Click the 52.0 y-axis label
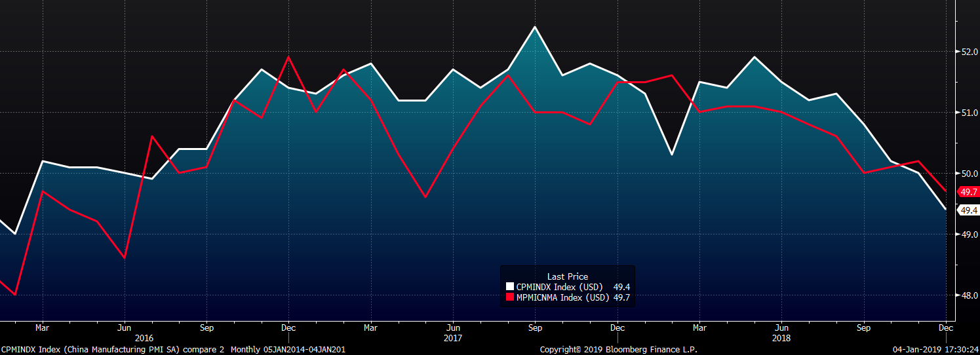This screenshot has width=980, height=355. (x=970, y=52)
